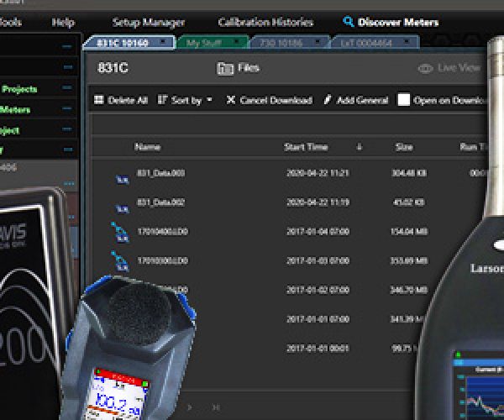Click start time 2020-04-22 11:21
The width and height of the screenshot is (504, 420).
click(318, 173)
